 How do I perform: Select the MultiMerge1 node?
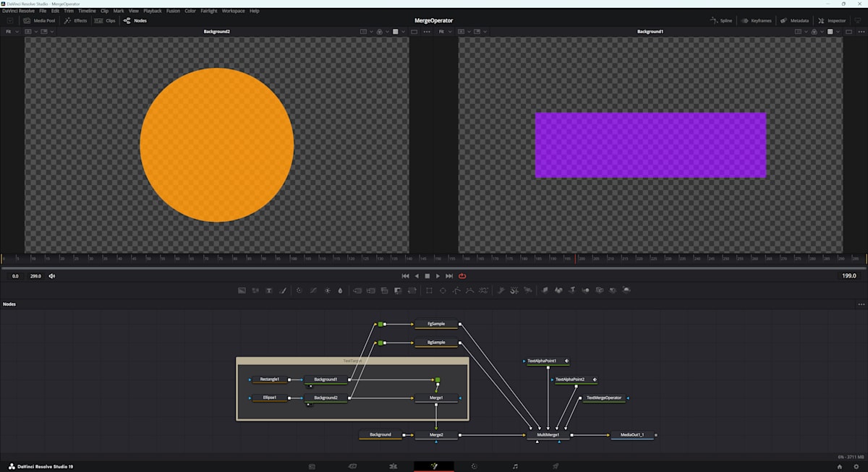coord(548,435)
